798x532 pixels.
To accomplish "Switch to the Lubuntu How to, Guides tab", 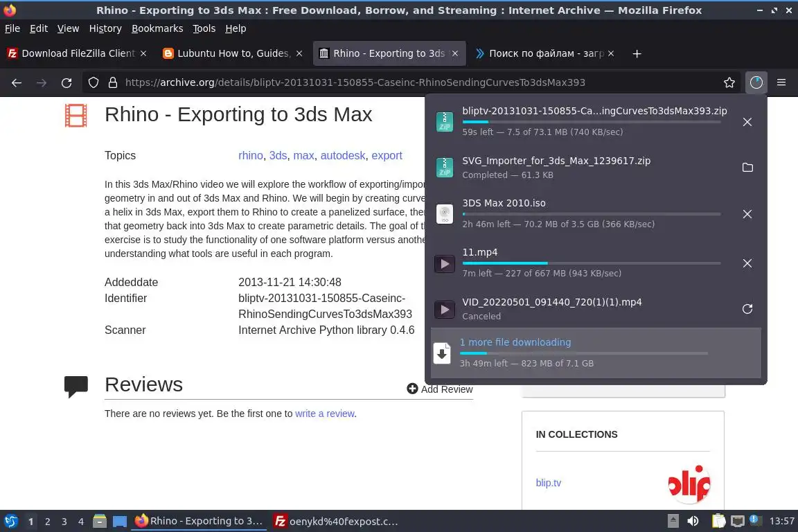I will pos(233,53).
